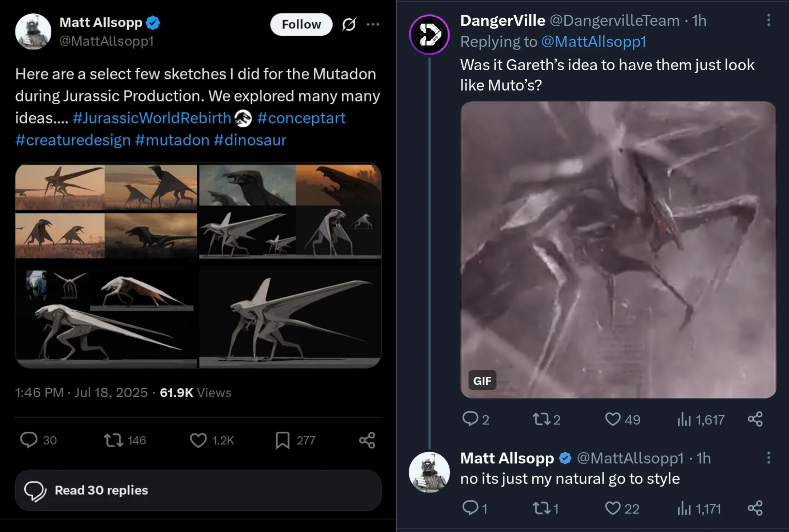789x532 pixels.
Task: Play the Muto GIF in DangerVille's reply
Action: 618,249
